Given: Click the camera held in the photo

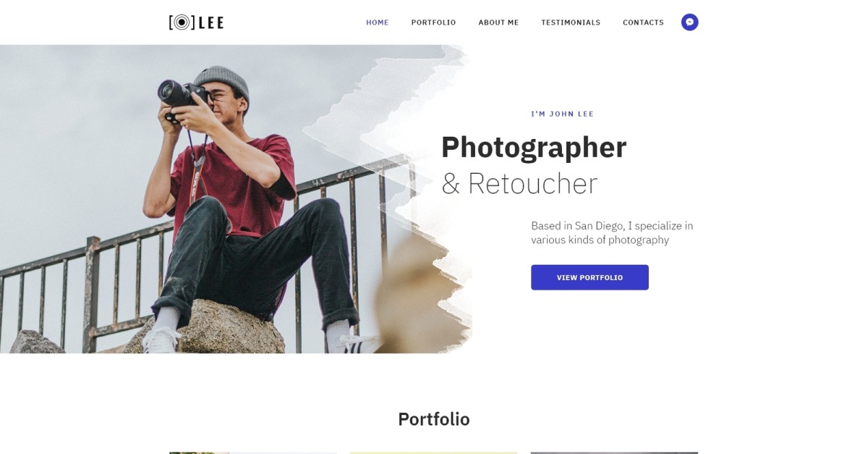Looking at the screenshot, I should 182,92.
